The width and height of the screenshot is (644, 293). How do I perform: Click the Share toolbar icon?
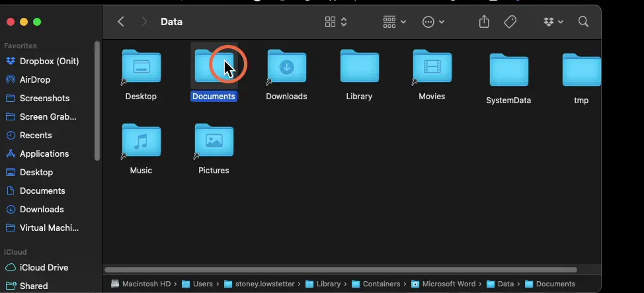tap(484, 22)
